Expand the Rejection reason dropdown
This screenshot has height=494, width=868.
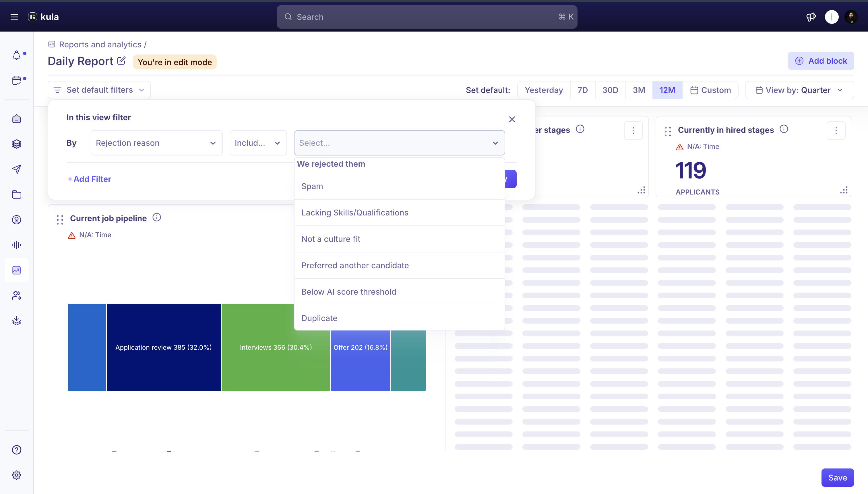[156, 143]
